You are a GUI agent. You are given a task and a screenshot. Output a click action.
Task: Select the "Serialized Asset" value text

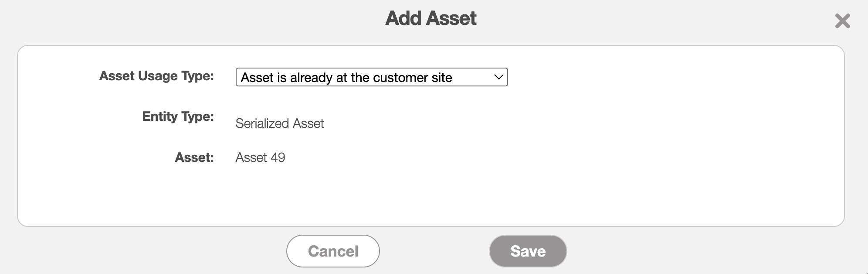pyautogui.click(x=279, y=123)
